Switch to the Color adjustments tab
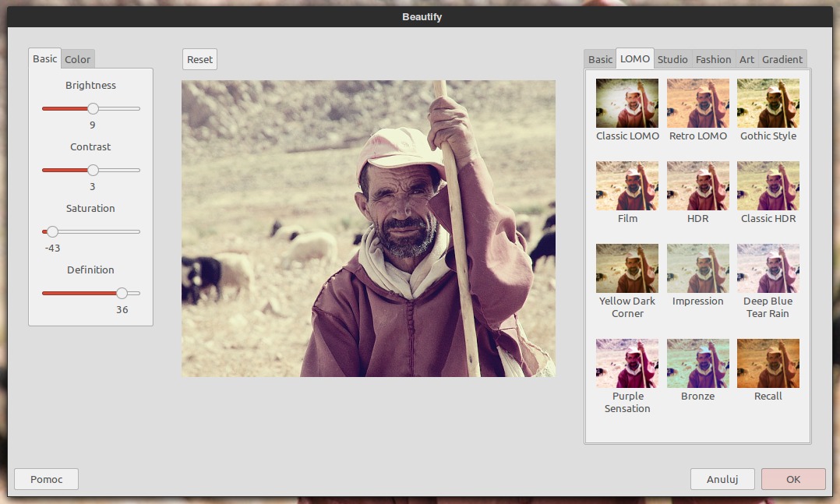This screenshot has width=840, height=504. coord(78,59)
